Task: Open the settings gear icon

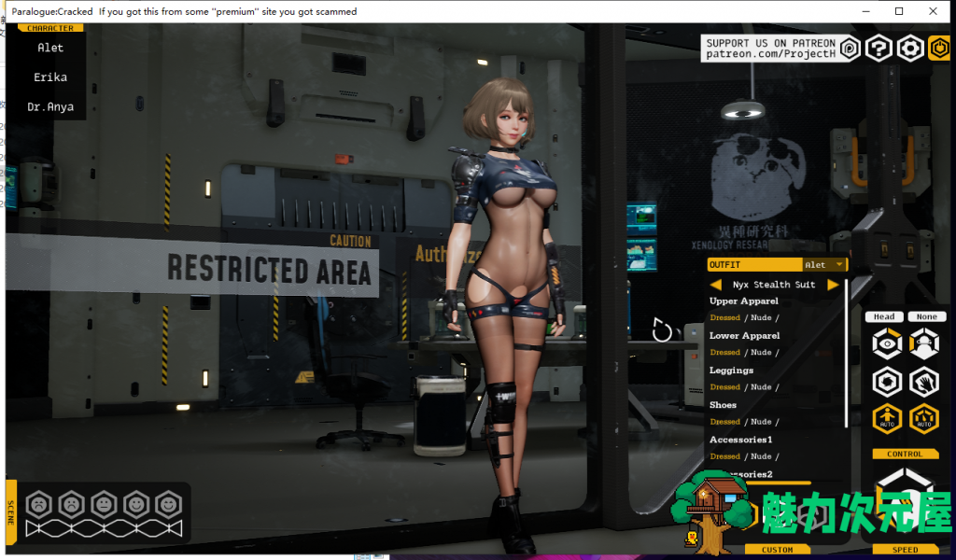Action: pos(909,49)
